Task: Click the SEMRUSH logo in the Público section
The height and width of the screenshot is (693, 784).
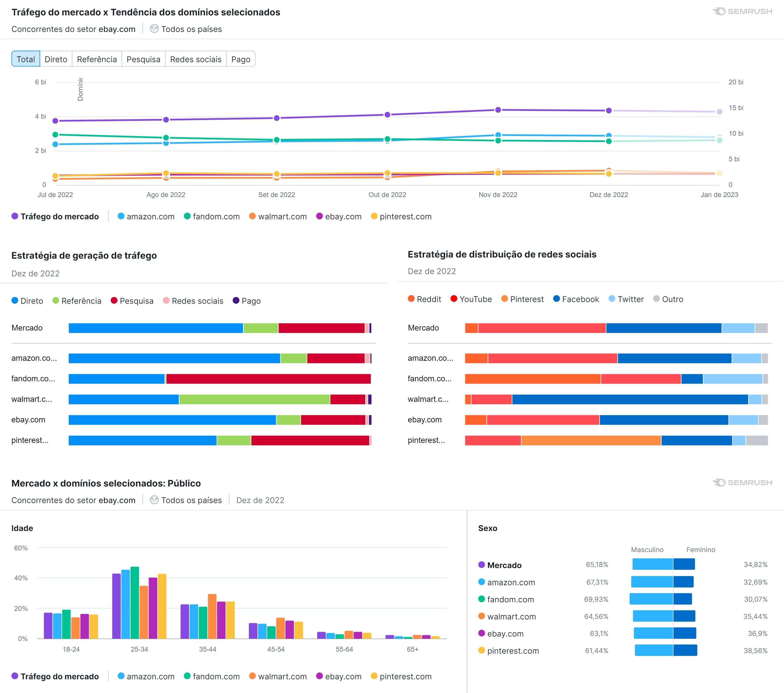Action: point(743,483)
